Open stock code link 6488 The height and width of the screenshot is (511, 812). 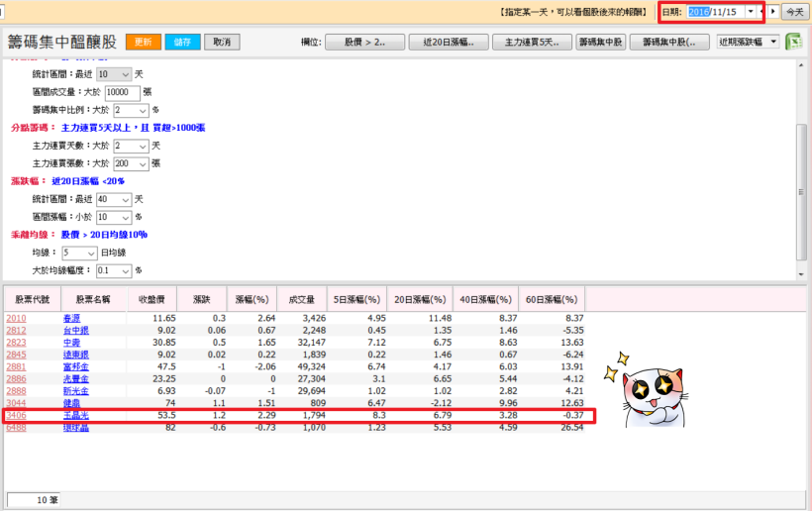click(16, 428)
